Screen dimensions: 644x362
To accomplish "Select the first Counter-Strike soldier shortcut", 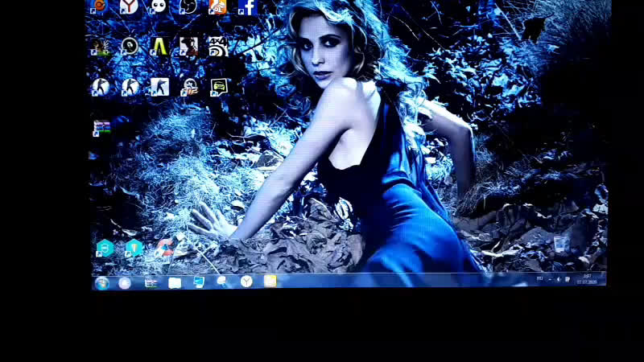I will (100, 87).
